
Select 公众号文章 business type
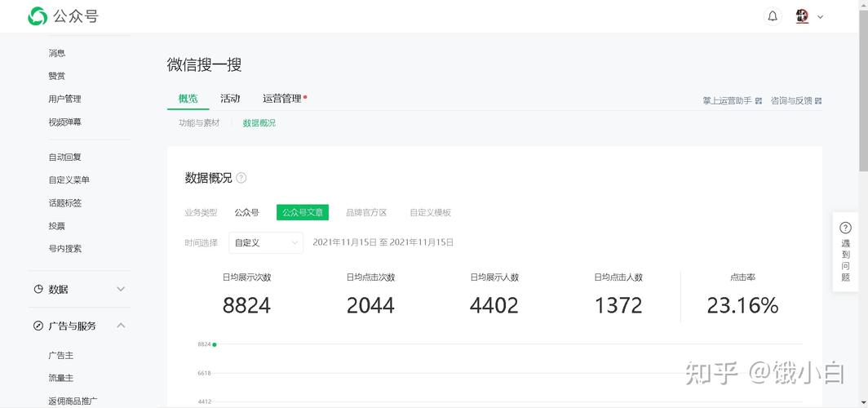point(302,213)
